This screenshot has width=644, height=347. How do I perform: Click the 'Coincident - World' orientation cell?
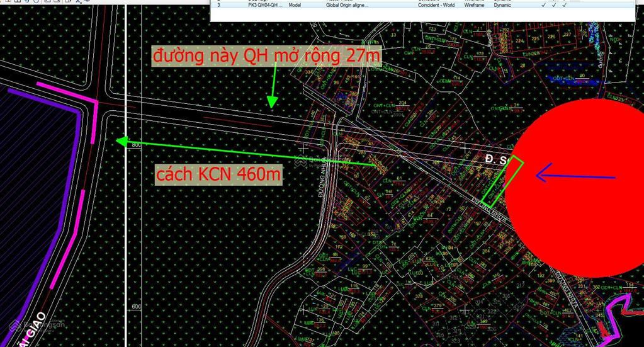(x=436, y=5)
